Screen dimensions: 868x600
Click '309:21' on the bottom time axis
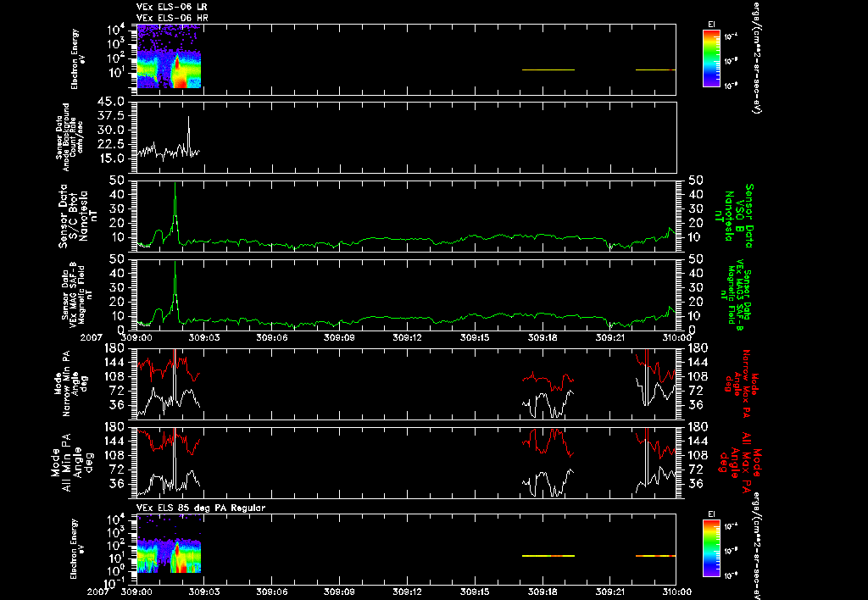(610, 592)
